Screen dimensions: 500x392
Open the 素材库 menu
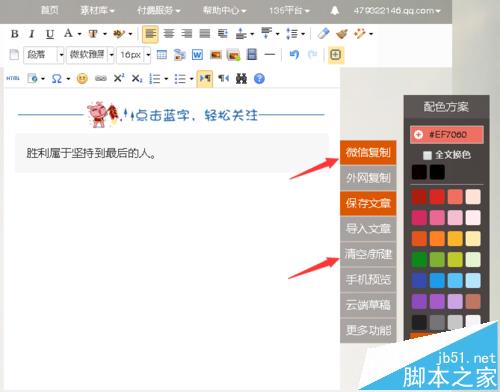pos(97,10)
